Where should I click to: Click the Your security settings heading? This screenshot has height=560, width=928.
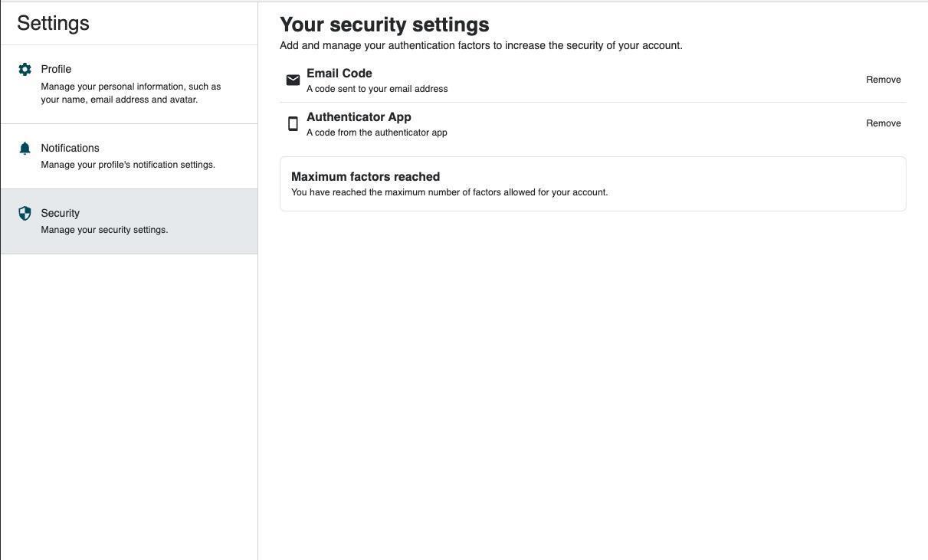click(384, 25)
